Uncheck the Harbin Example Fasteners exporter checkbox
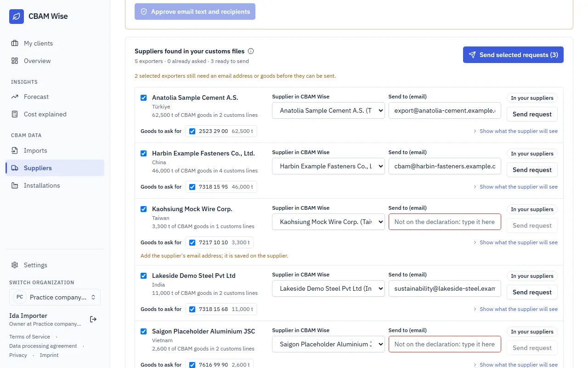The width and height of the screenshot is (588, 368). 144,153
